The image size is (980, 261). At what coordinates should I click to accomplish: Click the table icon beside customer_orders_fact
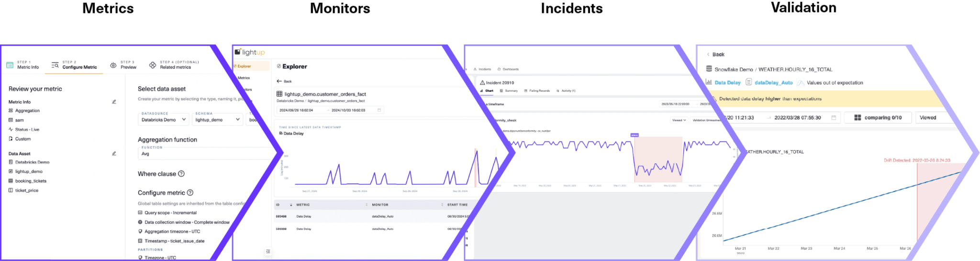pos(279,94)
